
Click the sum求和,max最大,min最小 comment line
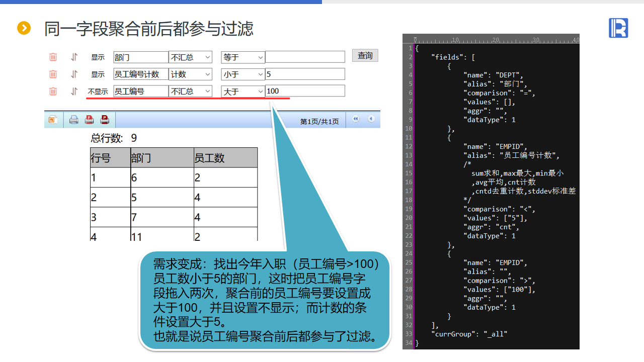click(517, 173)
